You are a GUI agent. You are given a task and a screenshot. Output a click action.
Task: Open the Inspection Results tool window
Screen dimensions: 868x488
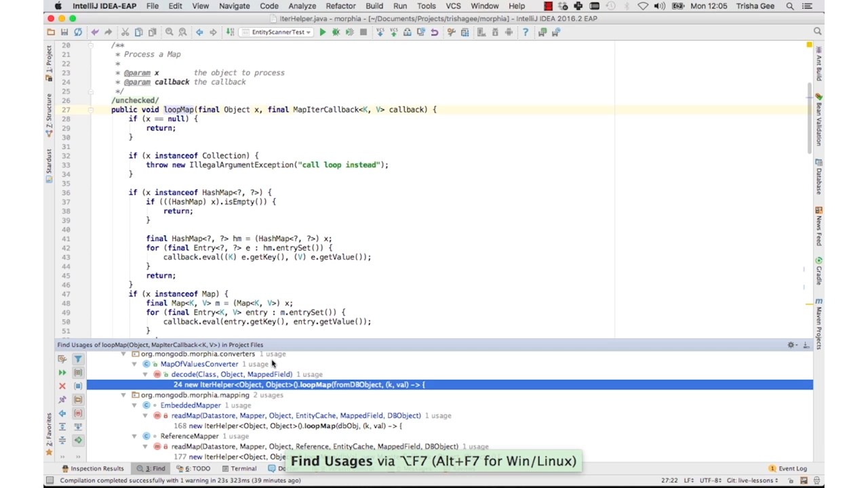pyautogui.click(x=93, y=468)
